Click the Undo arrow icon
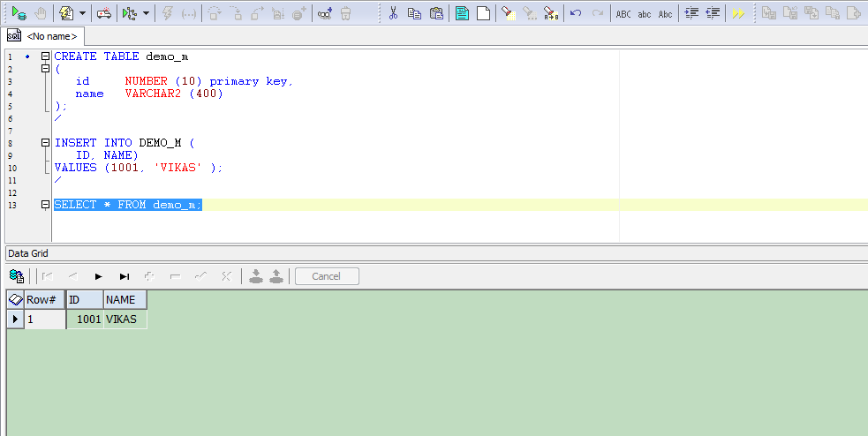868x436 pixels. [x=576, y=13]
